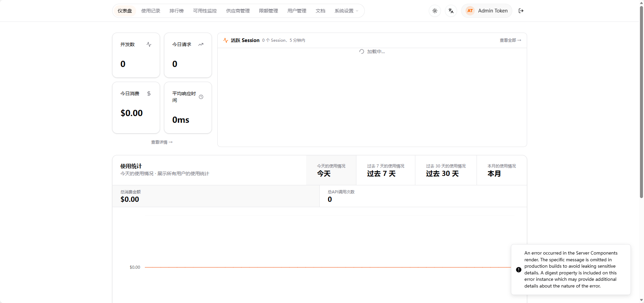This screenshot has height=303, width=644.
Task: Click the '0 个 Session，5 分钟内' text
Action: (x=284, y=40)
